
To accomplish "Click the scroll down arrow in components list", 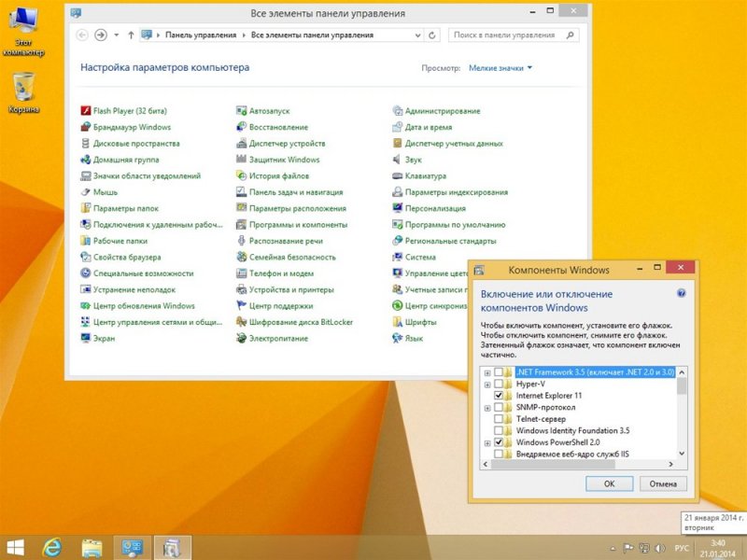I will (x=682, y=454).
